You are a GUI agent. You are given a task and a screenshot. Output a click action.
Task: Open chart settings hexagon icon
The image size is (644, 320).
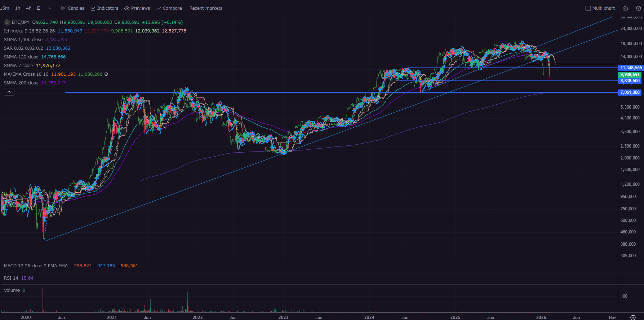point(633,317)
